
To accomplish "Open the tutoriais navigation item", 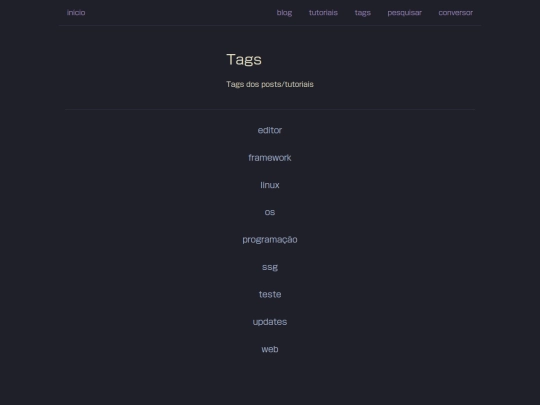I will pos(323,13).
